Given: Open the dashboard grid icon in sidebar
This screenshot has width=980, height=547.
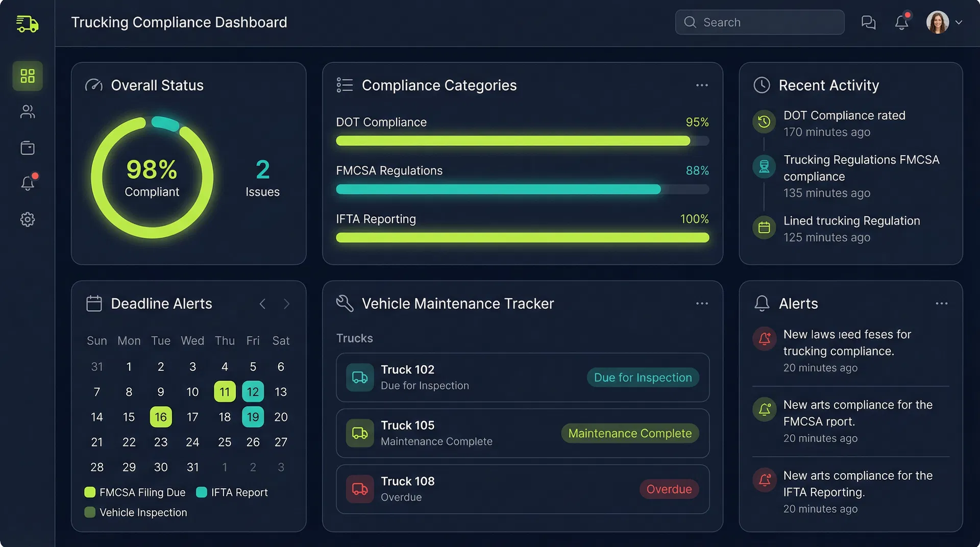Looking at the screenshot, I should pyautogui.click(x=28, y=76).
